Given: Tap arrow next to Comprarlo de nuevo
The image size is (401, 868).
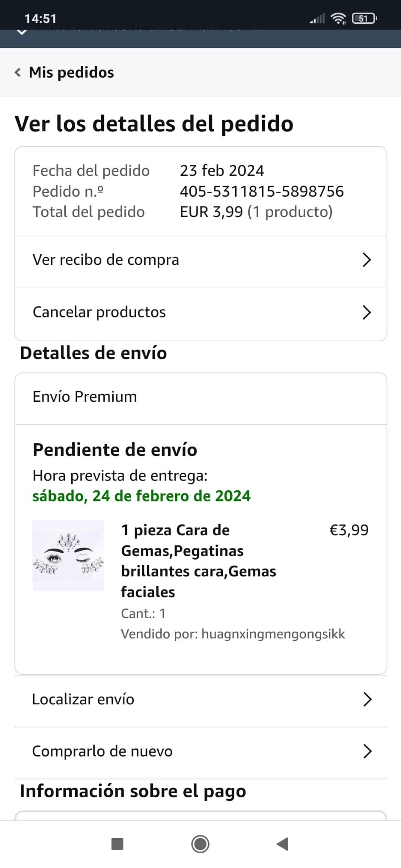Looking at the screenshot, I should point(367,751).
